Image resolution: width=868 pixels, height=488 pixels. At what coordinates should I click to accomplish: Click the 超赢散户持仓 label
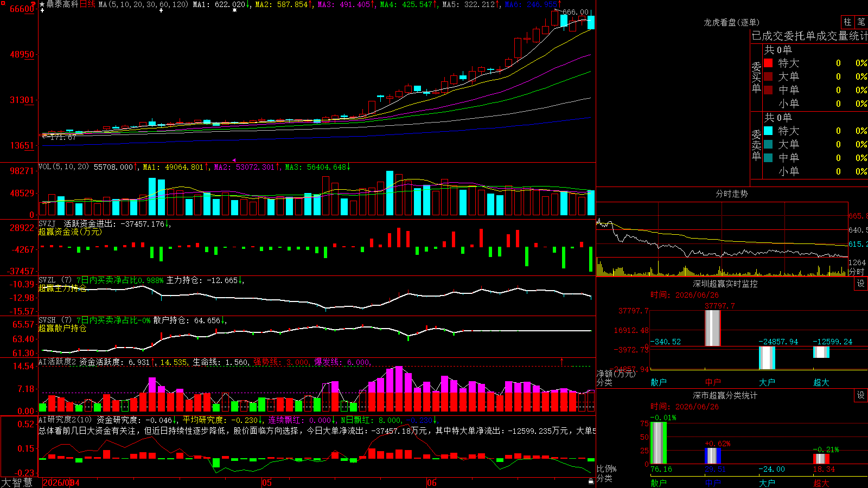point(62,329)
